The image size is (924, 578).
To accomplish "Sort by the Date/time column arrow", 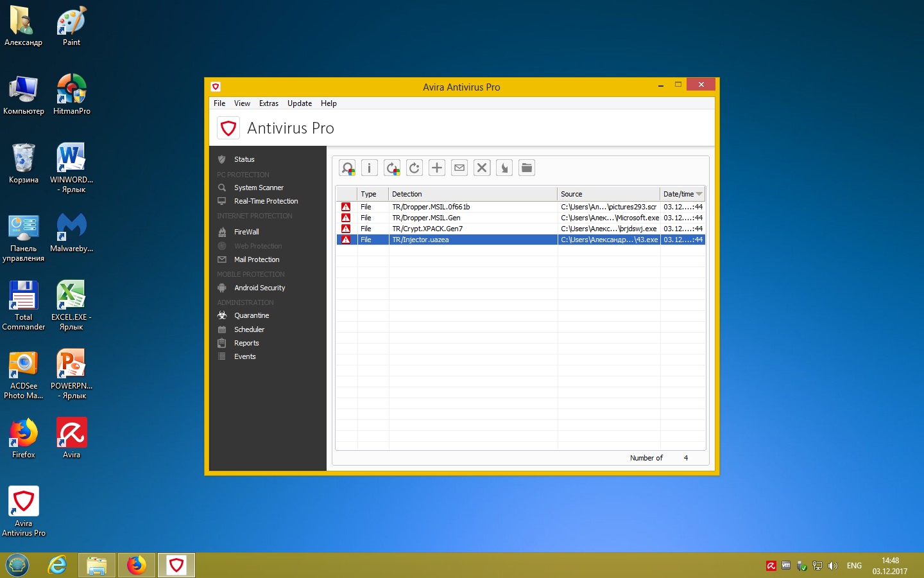I will coord(699,194).
